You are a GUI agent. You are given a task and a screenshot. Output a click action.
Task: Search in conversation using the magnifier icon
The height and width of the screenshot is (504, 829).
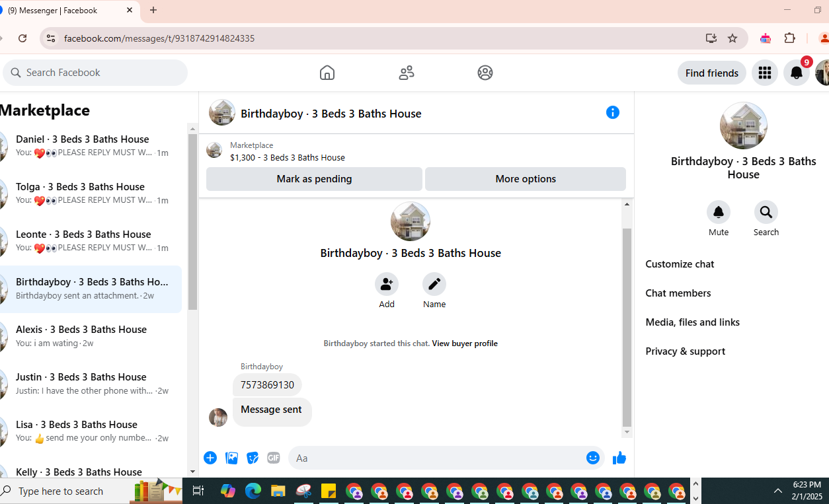click(766, 212)
